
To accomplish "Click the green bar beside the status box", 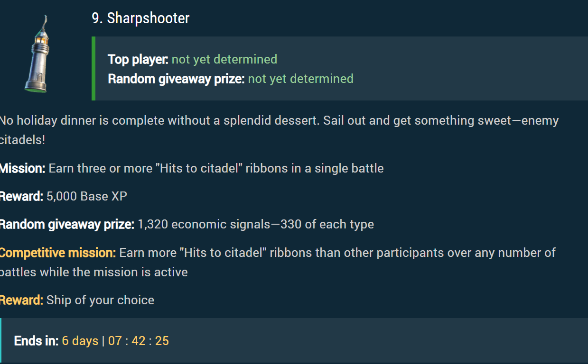I will [93, 68].
